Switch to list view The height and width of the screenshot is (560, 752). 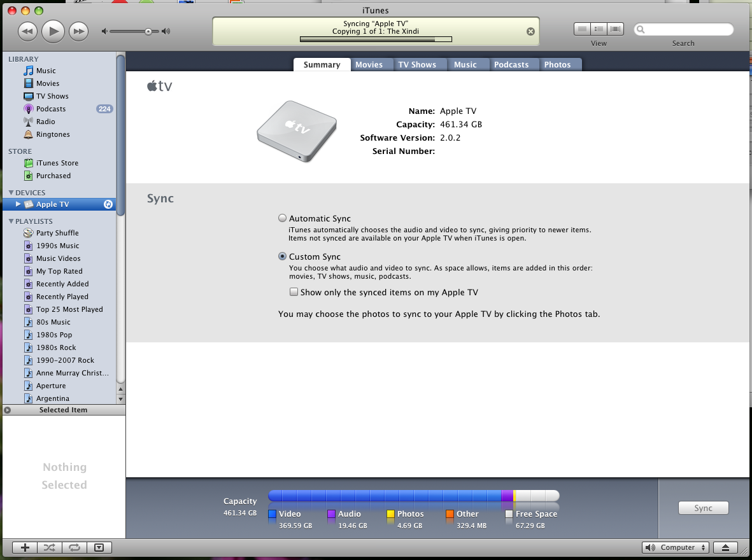coord(582,29)
